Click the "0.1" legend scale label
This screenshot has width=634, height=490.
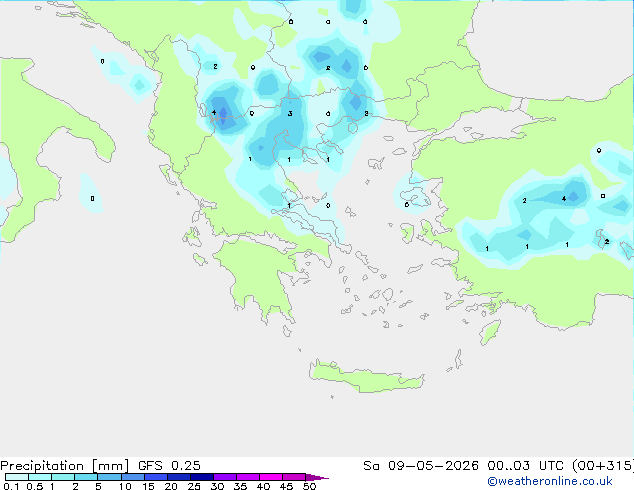coord(11,486)
